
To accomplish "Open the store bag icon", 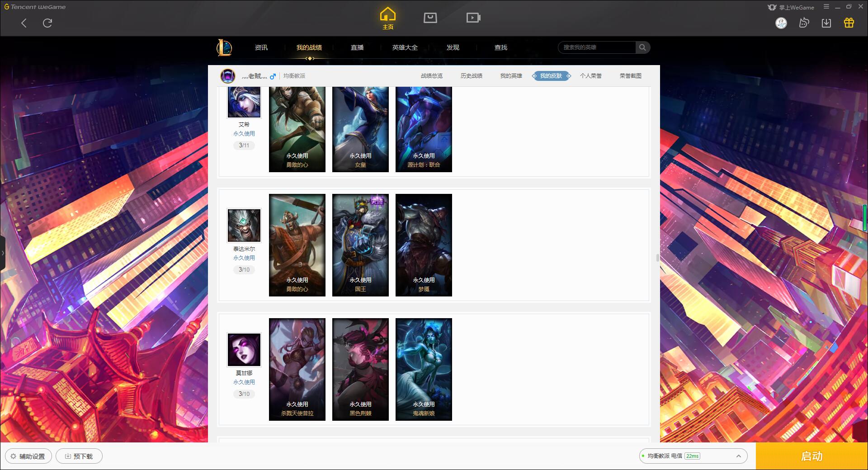I will tap(430, 18).
